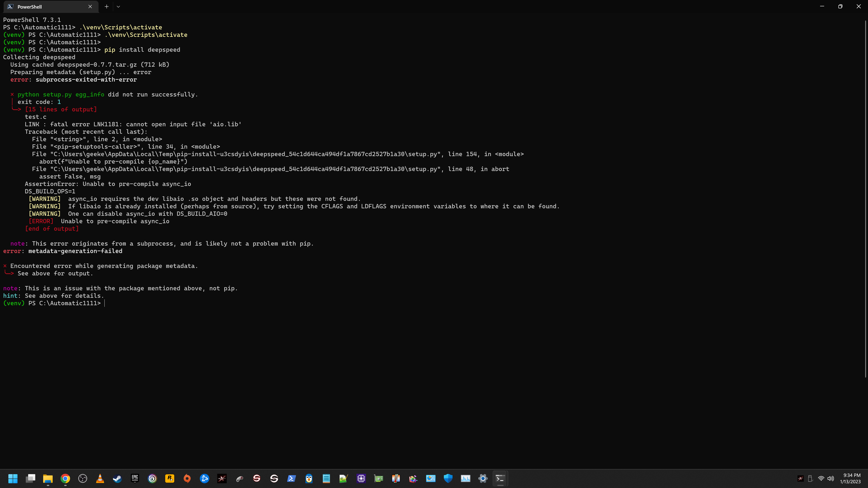
Task: Open Settings gear on taskbar
Action: tap(483, 479)
